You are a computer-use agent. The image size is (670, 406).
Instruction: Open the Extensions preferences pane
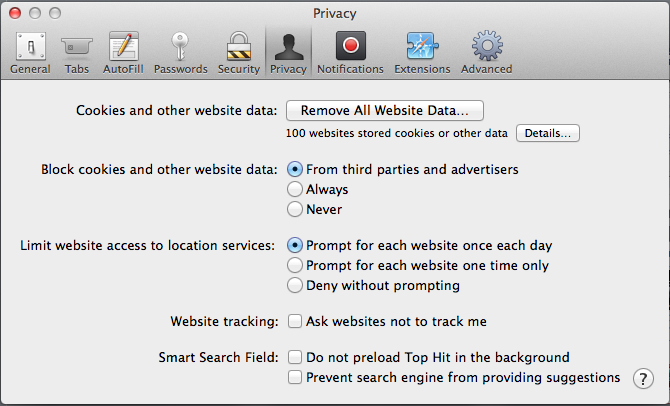click(421, 52)
